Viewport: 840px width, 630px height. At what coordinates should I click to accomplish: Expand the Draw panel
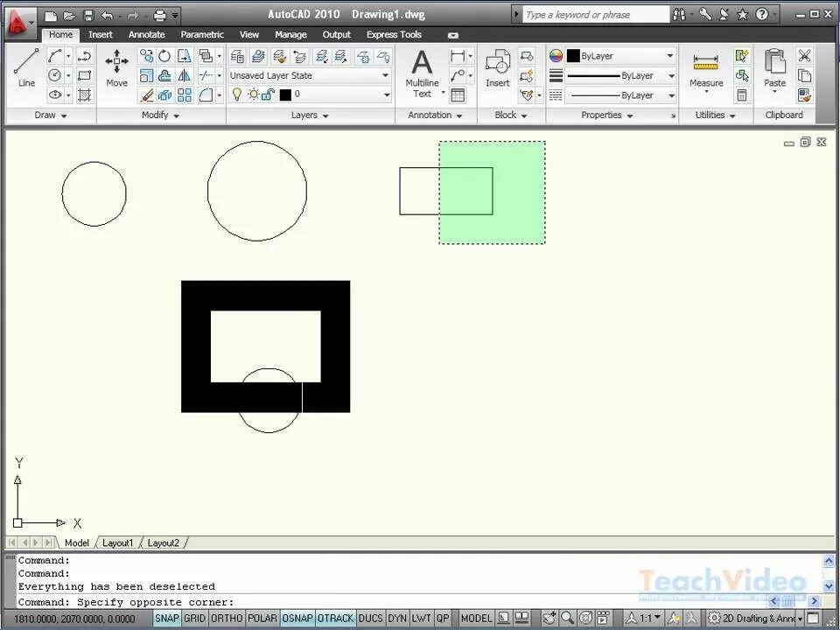[x=51, y=115]
